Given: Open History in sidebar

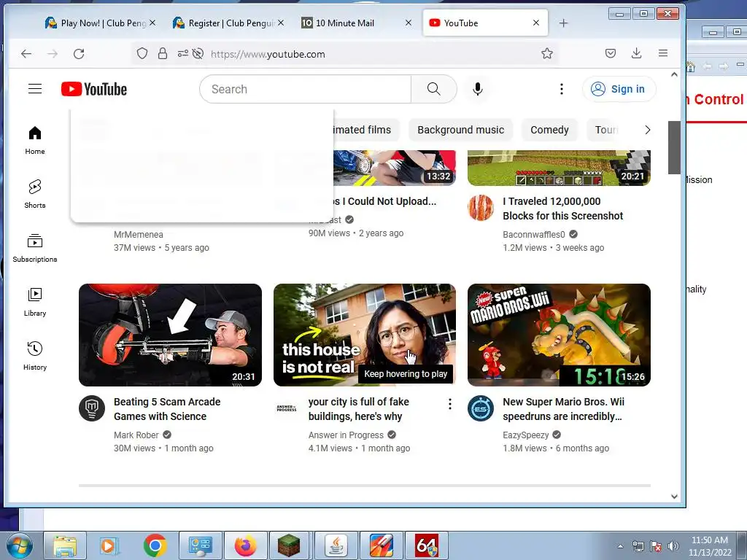Looking at the screenshot, I should (35, 356).
